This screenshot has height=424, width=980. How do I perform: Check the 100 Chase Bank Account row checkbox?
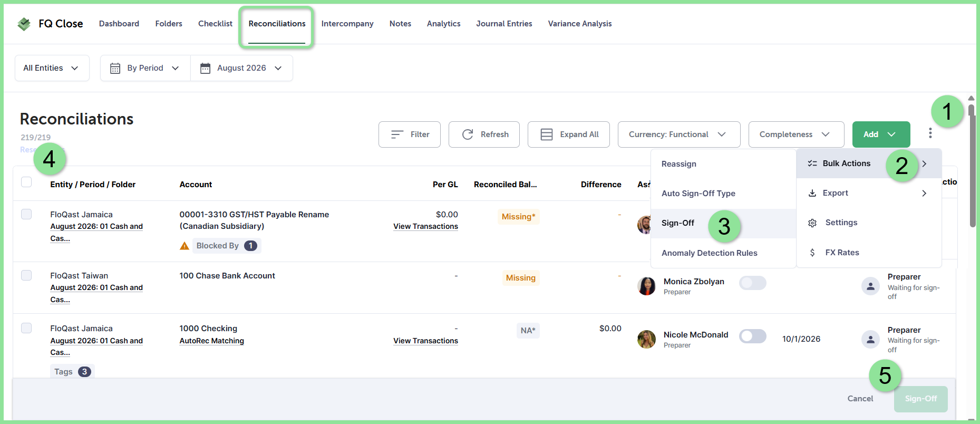tap(26, 275)
